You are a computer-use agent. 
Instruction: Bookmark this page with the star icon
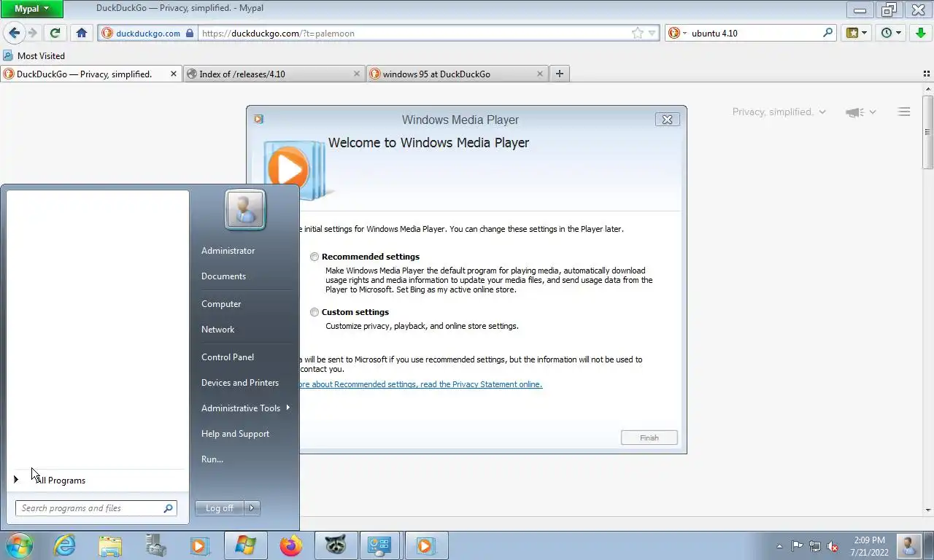click(x=637, y=33)
